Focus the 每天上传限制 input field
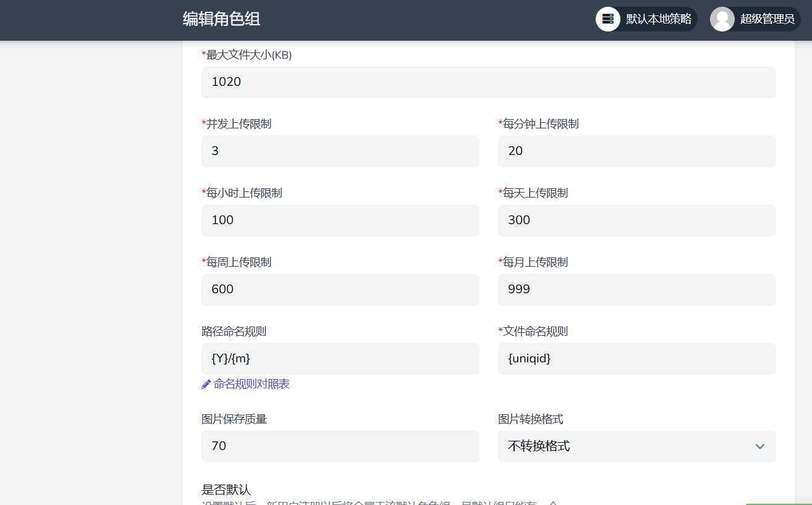812x505 pixels. (x=636, y=220)
